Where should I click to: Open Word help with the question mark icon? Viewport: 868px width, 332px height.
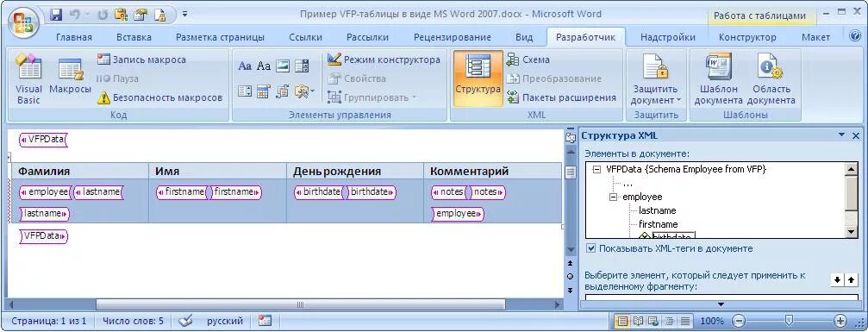(855, 36)
